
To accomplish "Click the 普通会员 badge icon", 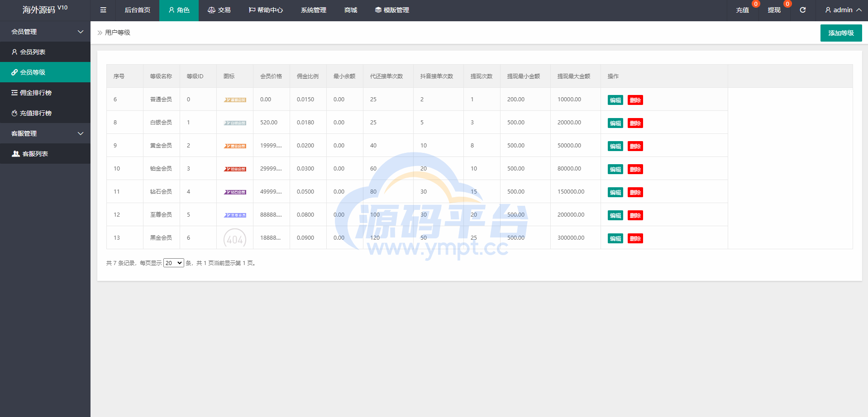I will tap(235, 100).
